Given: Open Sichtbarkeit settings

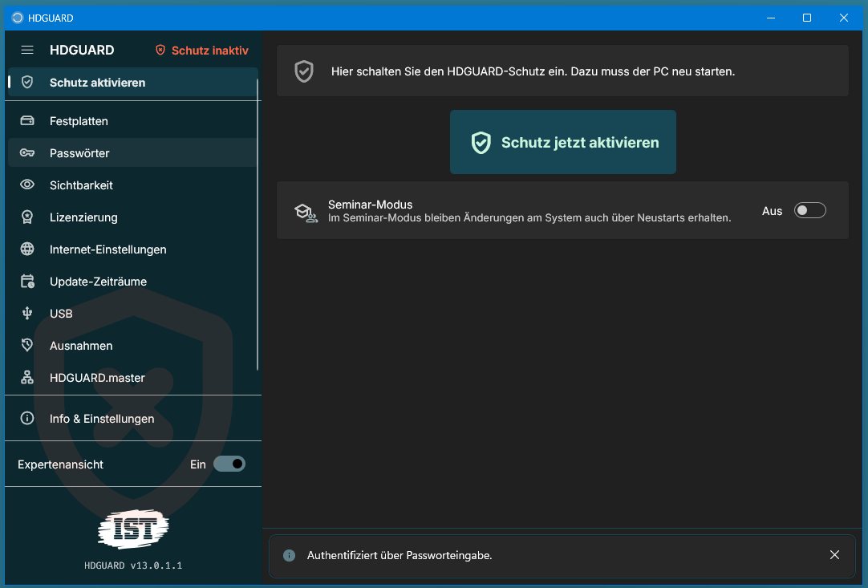Looking at the screenshot, I should (x=133, y=185).
